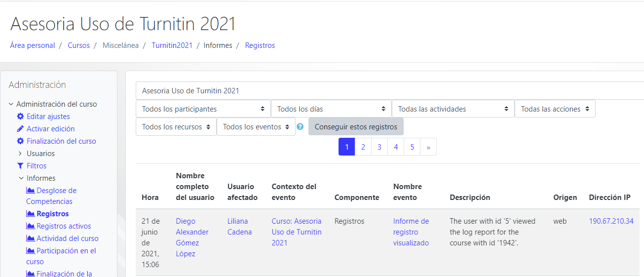644x277 pixels.
Task: Click the Origen column header
Action: [565, 198]
